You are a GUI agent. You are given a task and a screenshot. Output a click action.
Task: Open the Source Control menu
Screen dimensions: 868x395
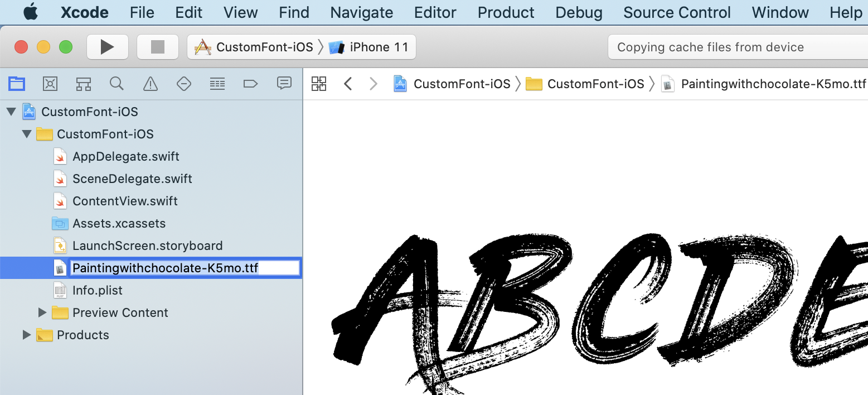[x=676, y=12]
